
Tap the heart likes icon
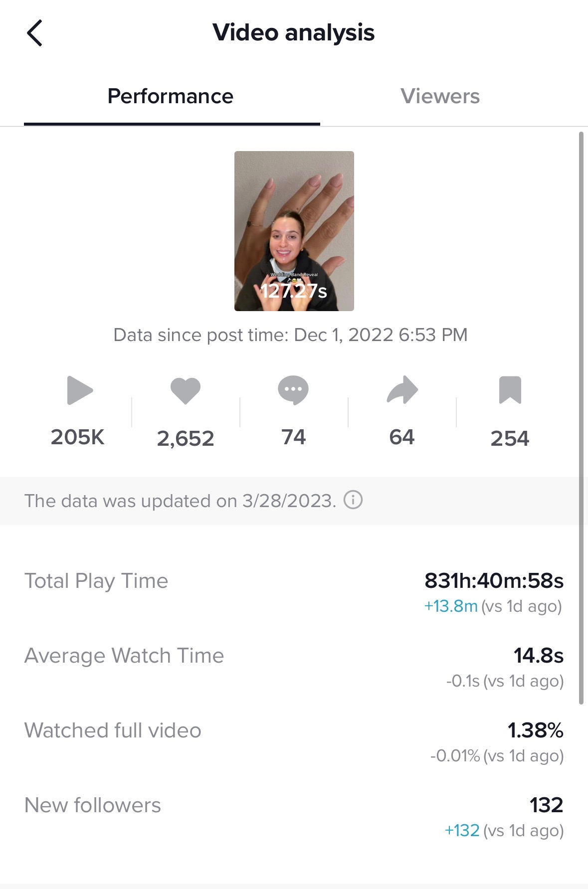coord(186,390)
